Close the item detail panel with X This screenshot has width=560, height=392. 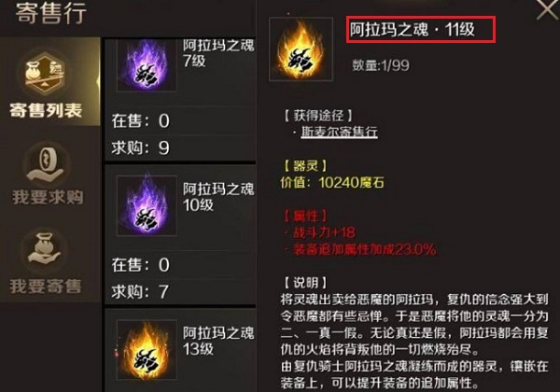click(548, 9)
